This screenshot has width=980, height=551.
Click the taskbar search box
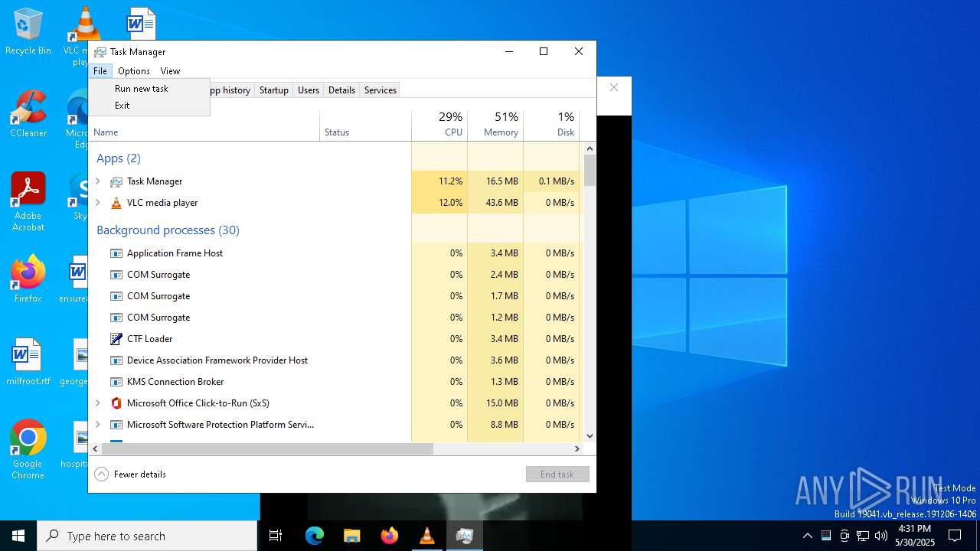(x=147, y=536)
